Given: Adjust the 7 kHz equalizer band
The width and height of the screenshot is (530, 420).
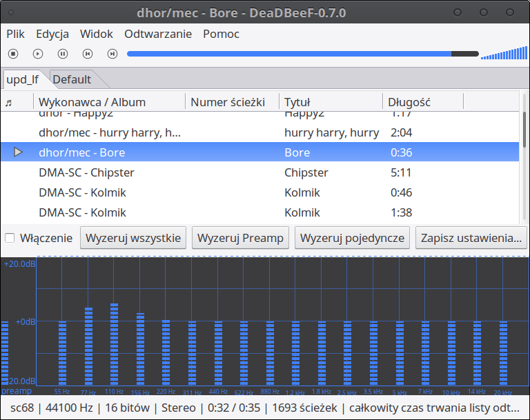Looking at the screenshot, I should tap(425, 353).
